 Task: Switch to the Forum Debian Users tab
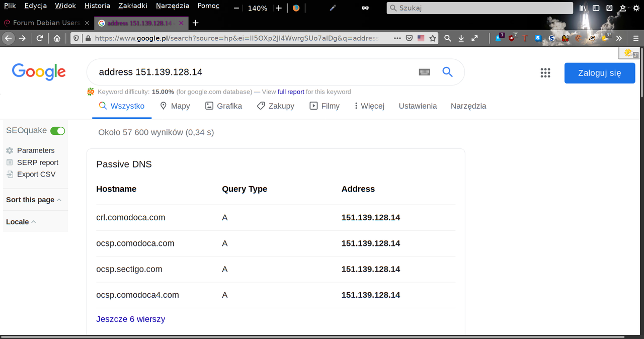(42, 23)
